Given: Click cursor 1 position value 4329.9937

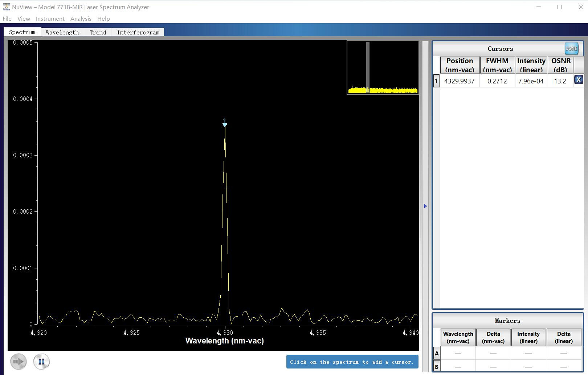Looking at the screenshot, I should click(x=459, y=81).
